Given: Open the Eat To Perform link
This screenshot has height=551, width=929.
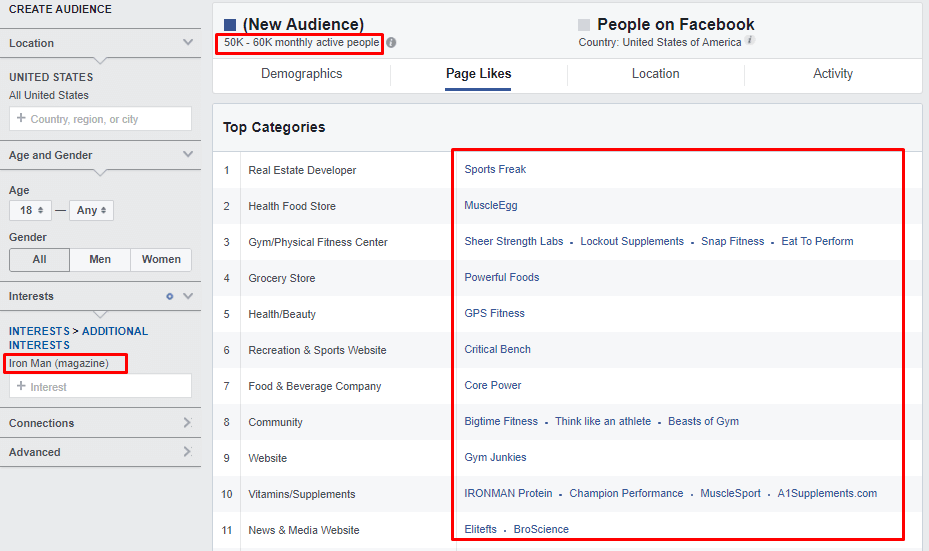Looking at the screenshot, I should point(817,241).
